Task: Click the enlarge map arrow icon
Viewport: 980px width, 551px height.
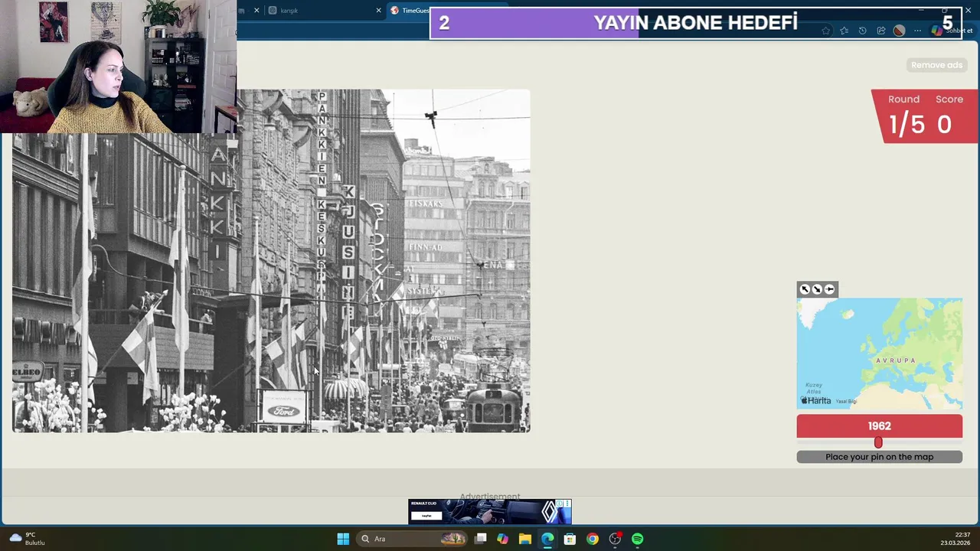Action: 805,289
